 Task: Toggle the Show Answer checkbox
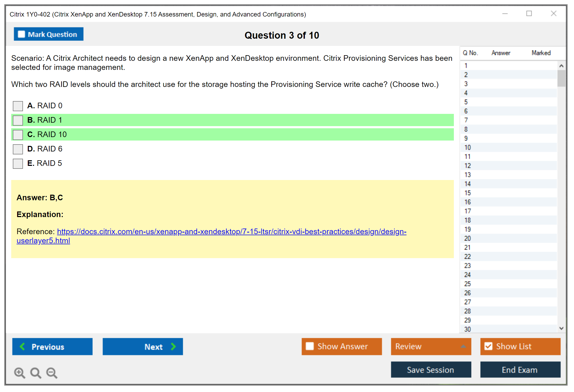pyautogui.click(x=310, y=346)
